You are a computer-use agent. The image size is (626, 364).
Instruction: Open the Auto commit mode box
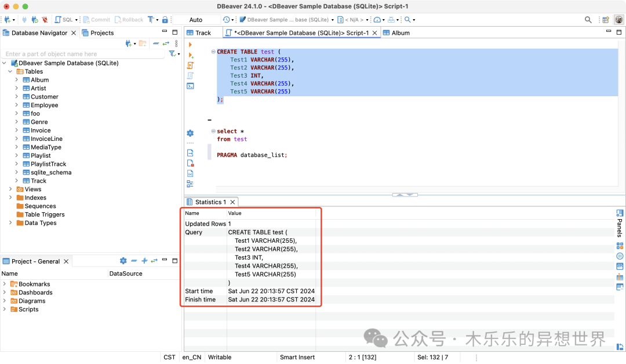(x=196, y=20)
